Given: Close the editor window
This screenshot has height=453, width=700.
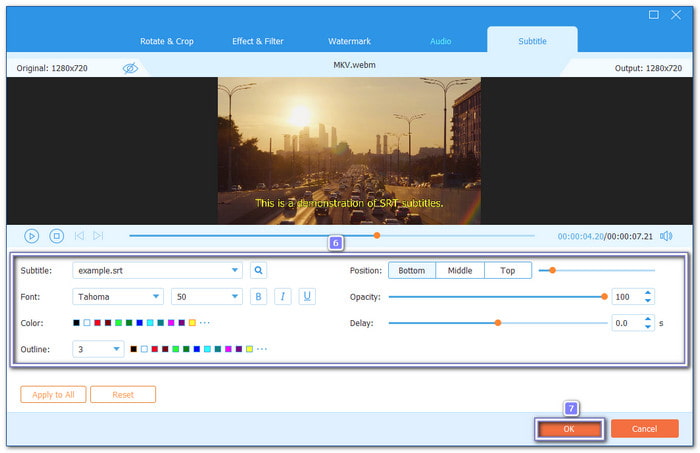Looking at the screenshot, I should [x=676, y=15].
